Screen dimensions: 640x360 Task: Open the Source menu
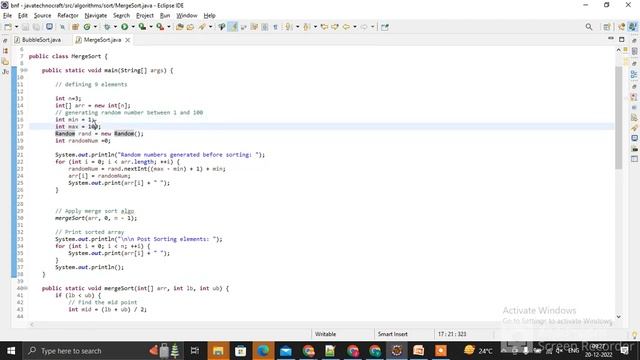(42, 16)
